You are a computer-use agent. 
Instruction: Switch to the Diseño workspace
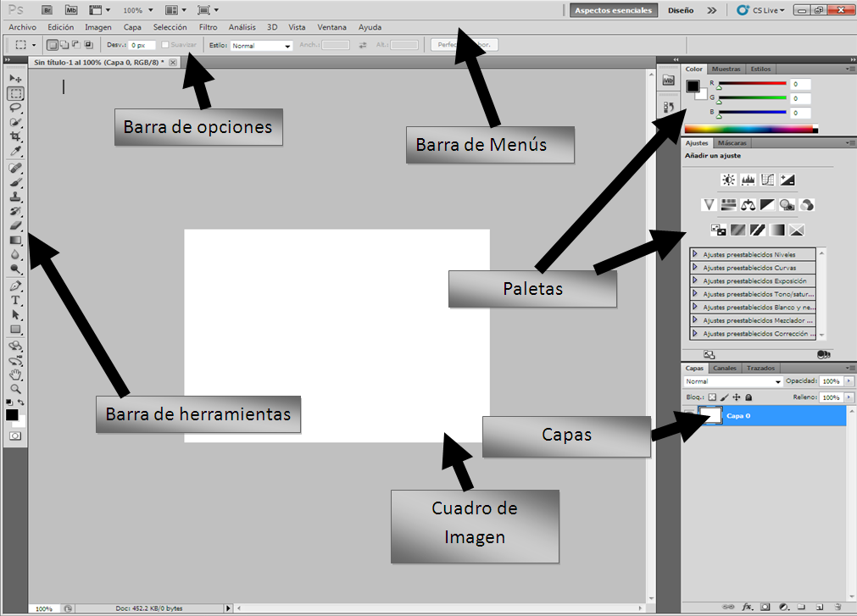(681, 10)
